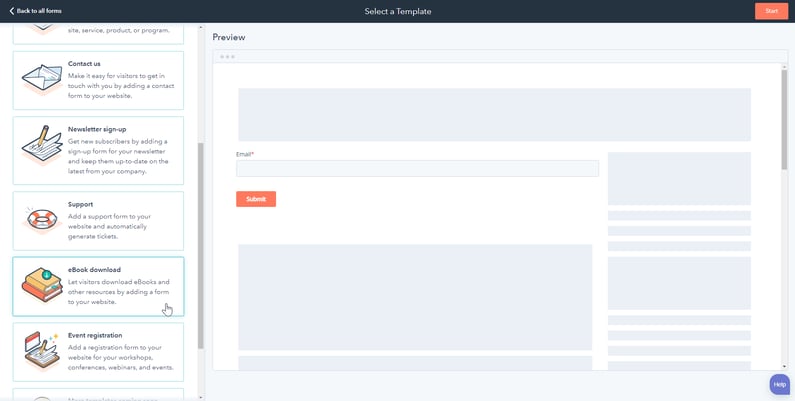Click the 'Event registration' title text
The height and width of the screenshot is (401, 795).
click(x=95, y=335)
